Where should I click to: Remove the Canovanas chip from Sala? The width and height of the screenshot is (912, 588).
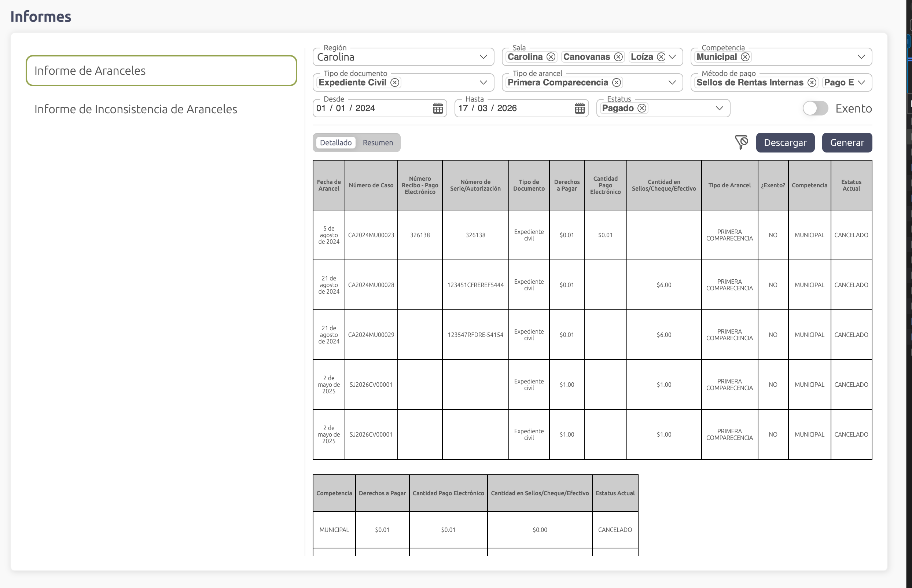tap(618, 57)
